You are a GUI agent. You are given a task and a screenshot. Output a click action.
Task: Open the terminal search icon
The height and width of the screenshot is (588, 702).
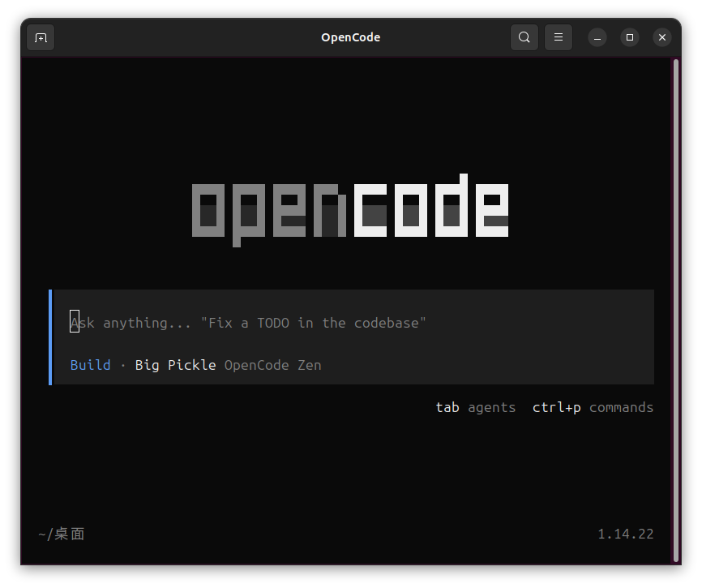tap(524, 37)
